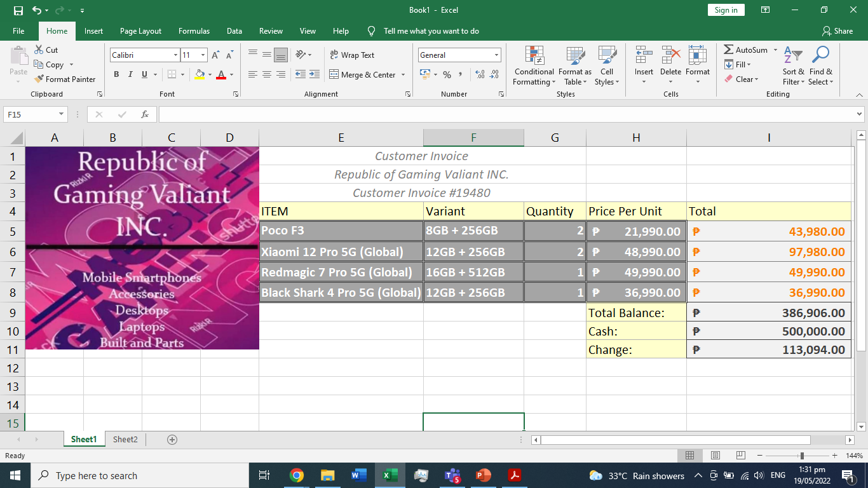Image resolution: width=868 pixels, height=488 pixels.
Task: Apply the yellow Fill Color bucket
Action: point(200,74)
